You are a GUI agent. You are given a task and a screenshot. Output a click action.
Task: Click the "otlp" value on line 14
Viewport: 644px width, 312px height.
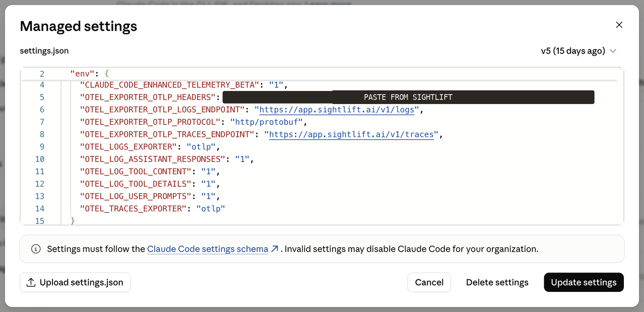tap(211, 209)
